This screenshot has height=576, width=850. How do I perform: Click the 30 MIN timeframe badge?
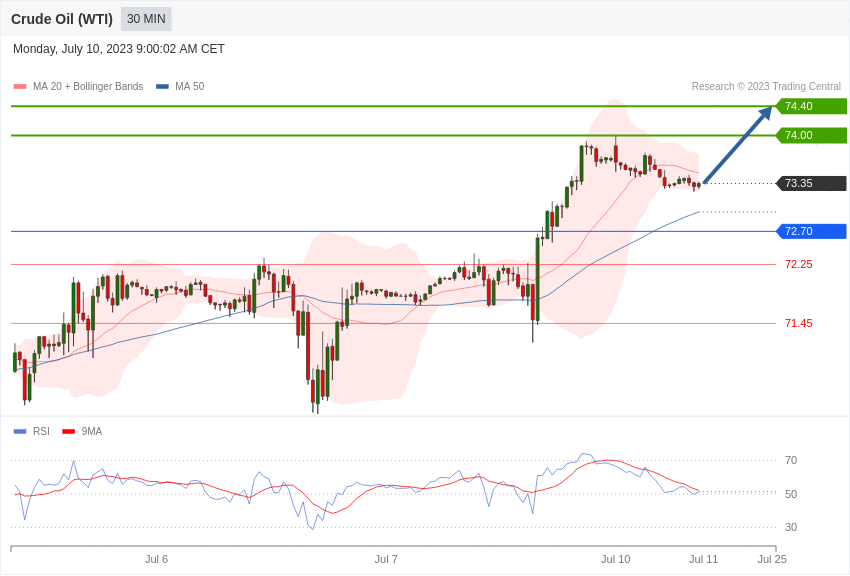pos(146,19)
